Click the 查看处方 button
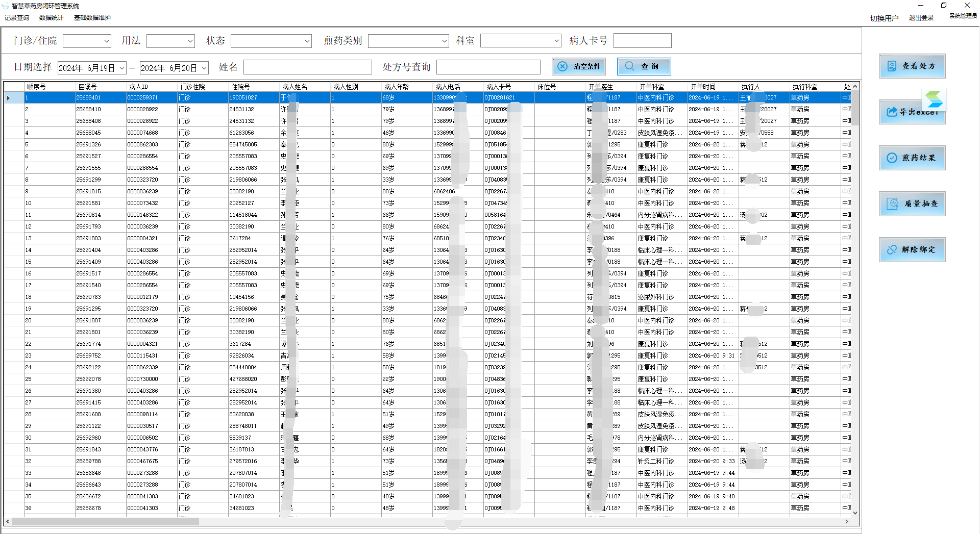The width and height of the screenshot is (980, 534). [x=912, y=66]
